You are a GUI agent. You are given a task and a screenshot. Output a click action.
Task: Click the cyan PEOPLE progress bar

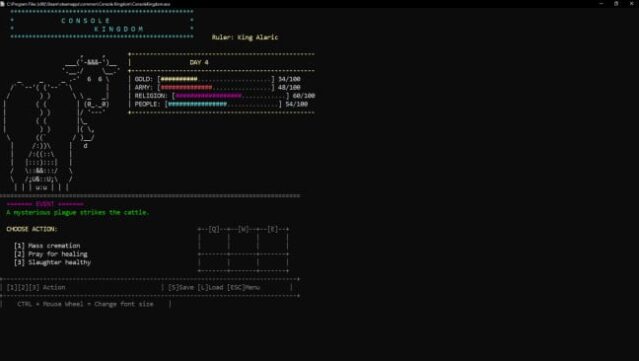[x=224, y=104]
